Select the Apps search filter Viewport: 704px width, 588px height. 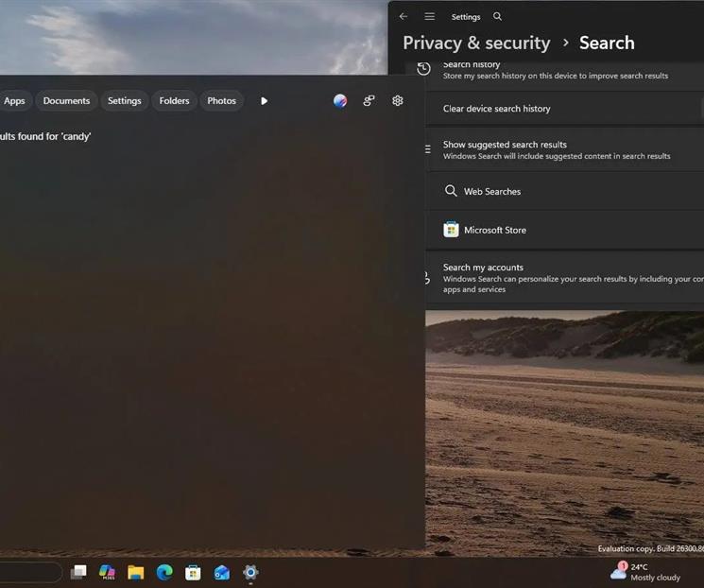click(x=14, y=101)
